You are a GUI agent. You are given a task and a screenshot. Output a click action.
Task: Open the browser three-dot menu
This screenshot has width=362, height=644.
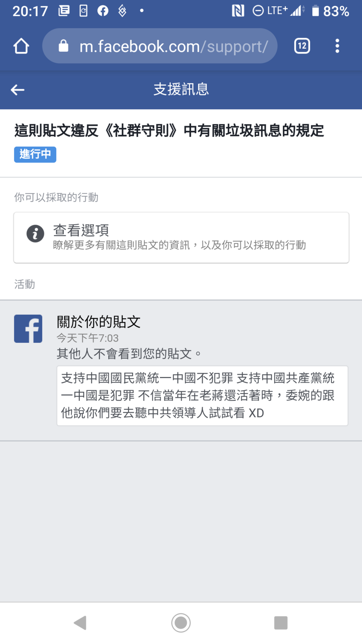tap(337, 46)
